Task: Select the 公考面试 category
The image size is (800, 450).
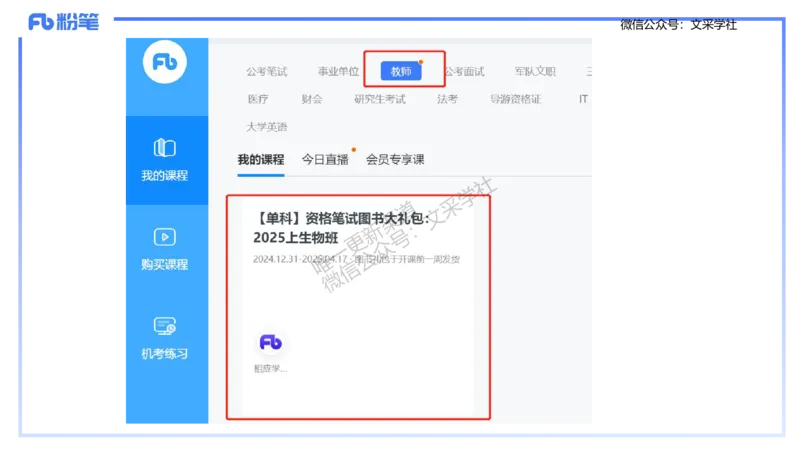Action: pyautogui.click(x=464, y=71)
